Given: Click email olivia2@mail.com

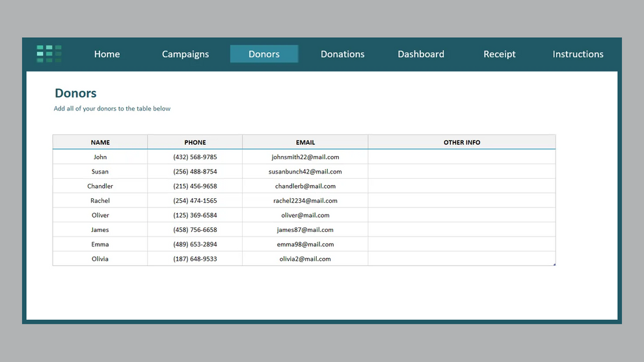Looking at the screenshot, I should tap(305, 259).
